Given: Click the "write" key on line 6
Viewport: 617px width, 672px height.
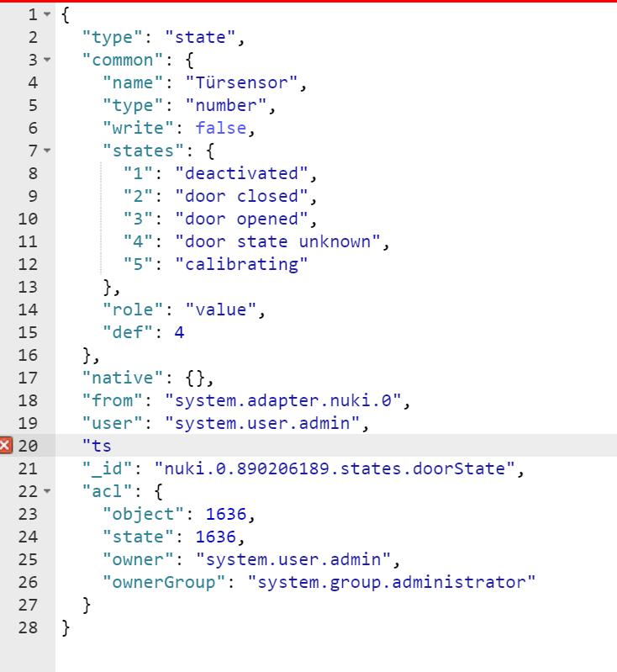Looking at the screenshot, I should coord(138,128).
